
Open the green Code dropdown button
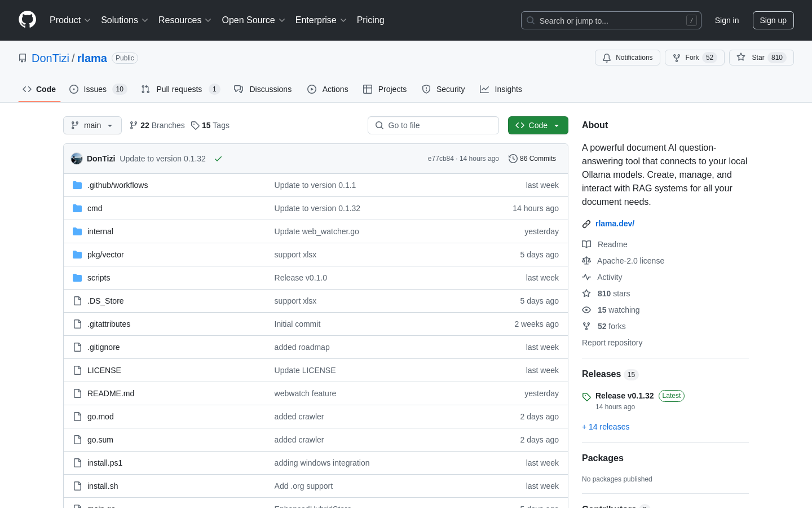(538, 125)
